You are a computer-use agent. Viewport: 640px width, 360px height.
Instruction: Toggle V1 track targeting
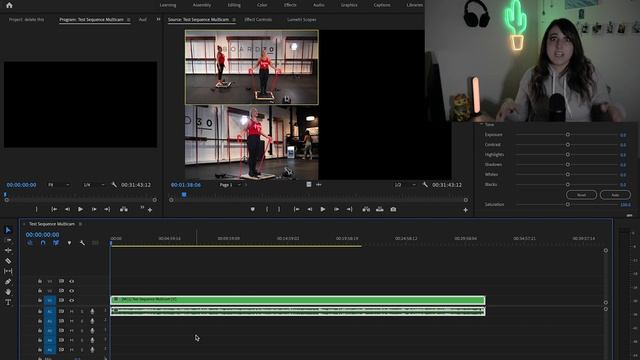[x=50, y=300]
